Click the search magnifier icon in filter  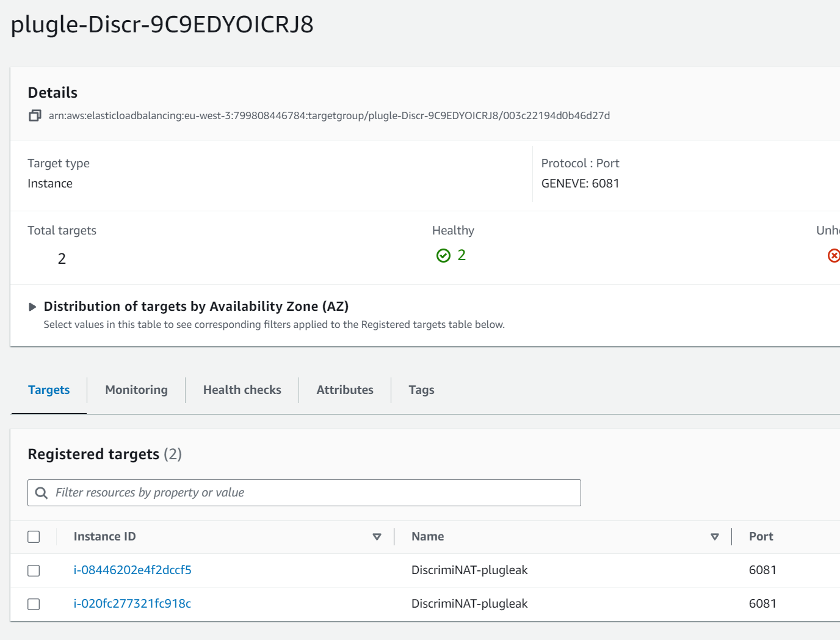click(x=42, y=493)
